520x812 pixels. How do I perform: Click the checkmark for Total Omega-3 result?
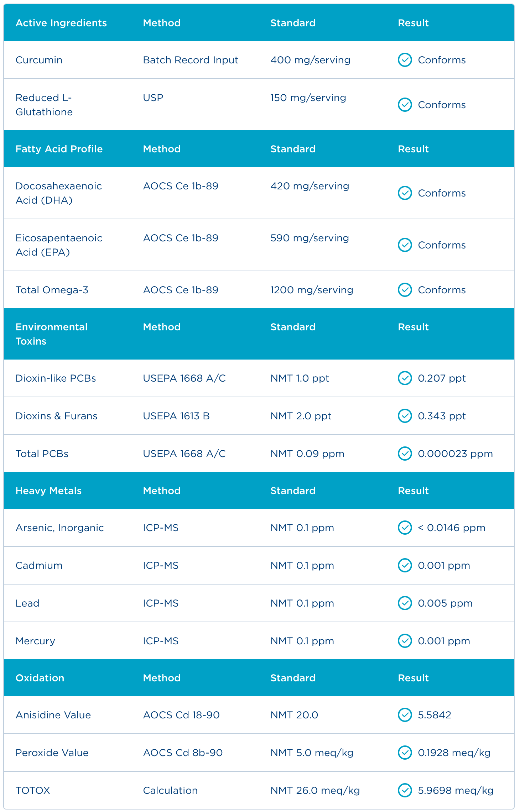[x=405, y=290]
